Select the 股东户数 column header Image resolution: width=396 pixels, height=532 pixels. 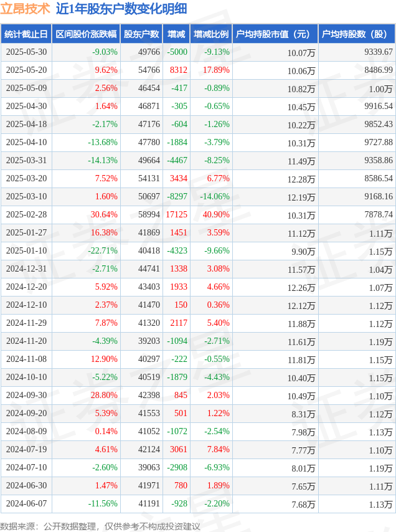click(x=141, y=34)
